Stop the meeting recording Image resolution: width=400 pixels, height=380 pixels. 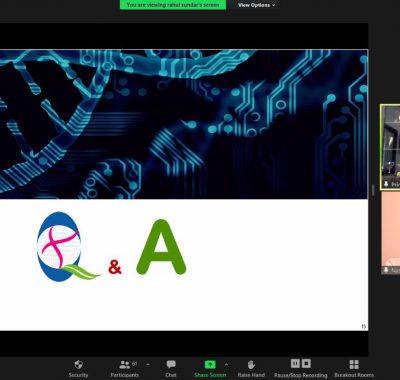[306, 363]
